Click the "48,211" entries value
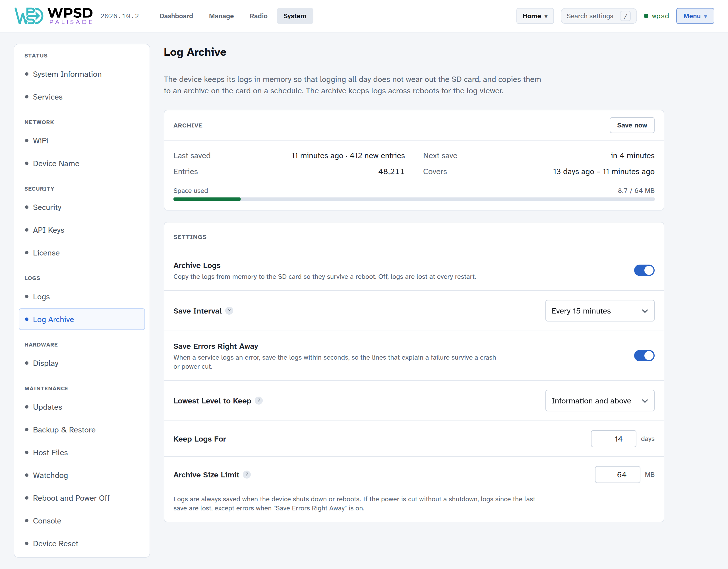This screenshot has width=728, height=569. (x=391, y=172)
